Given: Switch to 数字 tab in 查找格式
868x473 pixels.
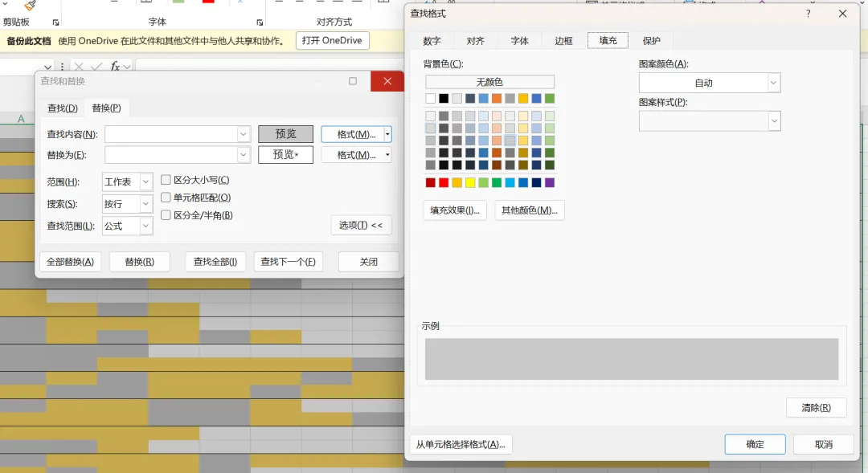Looking at the screenshot, I should coord(432,41).
